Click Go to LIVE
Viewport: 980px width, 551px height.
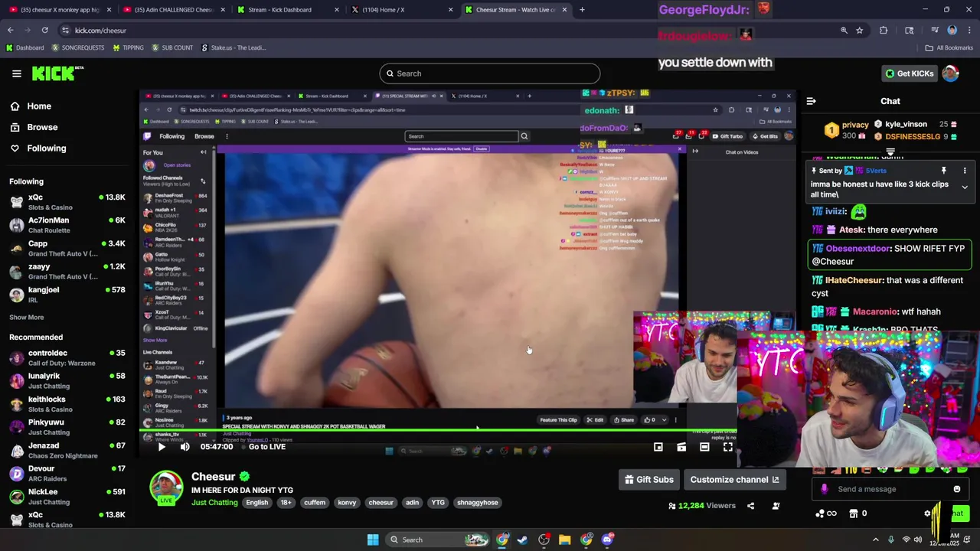click(x=262, y=447)
